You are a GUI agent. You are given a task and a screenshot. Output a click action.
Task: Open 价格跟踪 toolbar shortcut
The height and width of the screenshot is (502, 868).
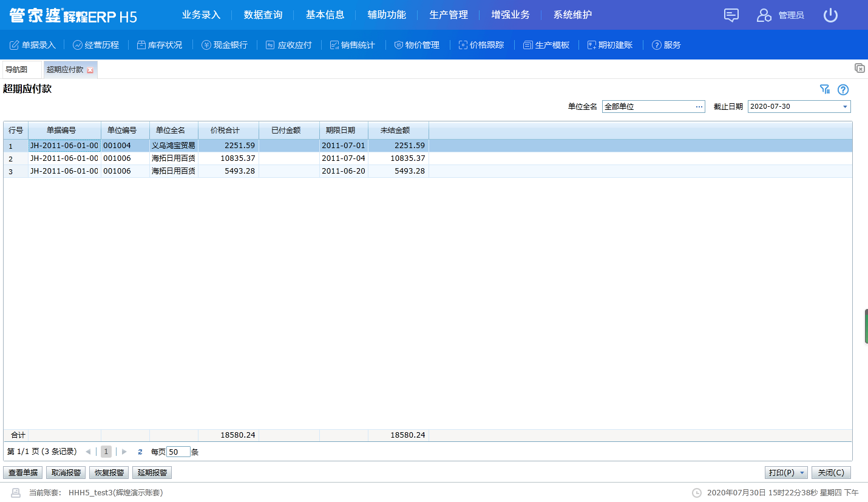point(481,45)
